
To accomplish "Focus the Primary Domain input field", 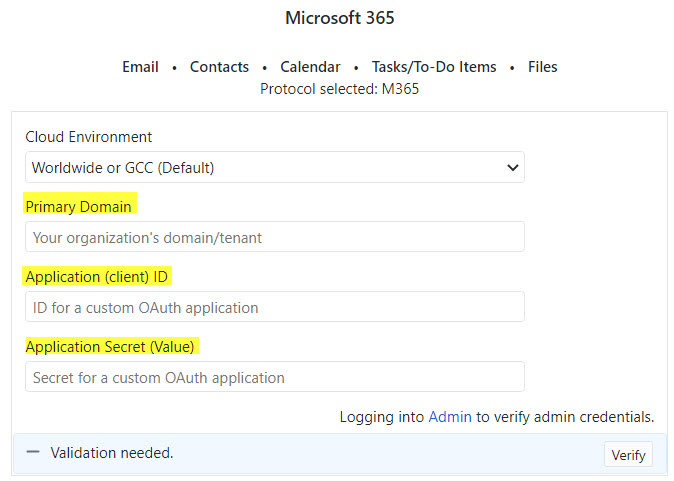I will pos(274,237).
